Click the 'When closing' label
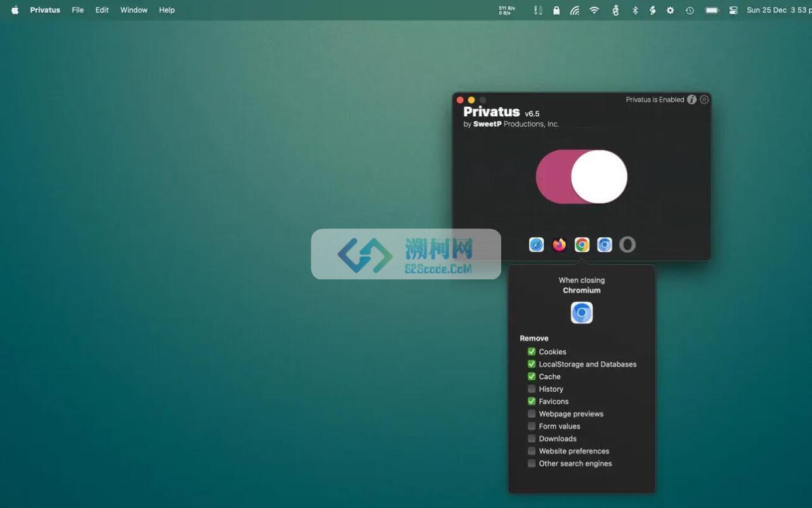The image size is (812, 508). 582,280
